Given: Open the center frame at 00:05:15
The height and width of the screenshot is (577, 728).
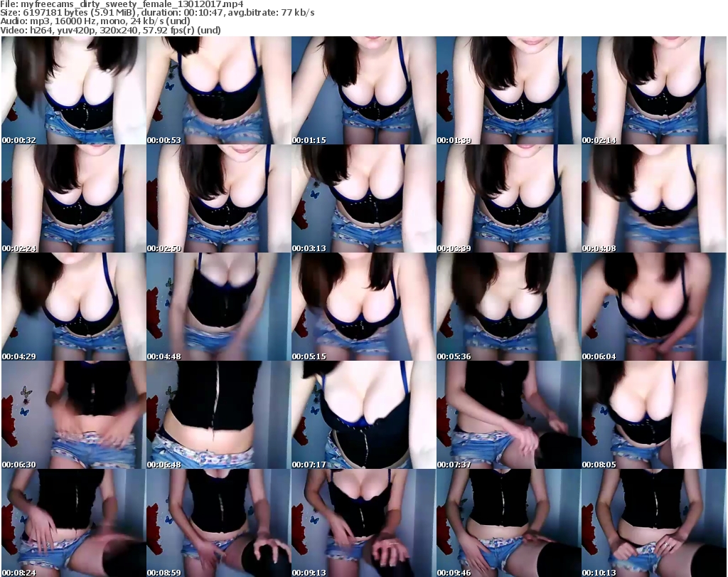Looking at the screenshot, I should (x=363, y=307).
